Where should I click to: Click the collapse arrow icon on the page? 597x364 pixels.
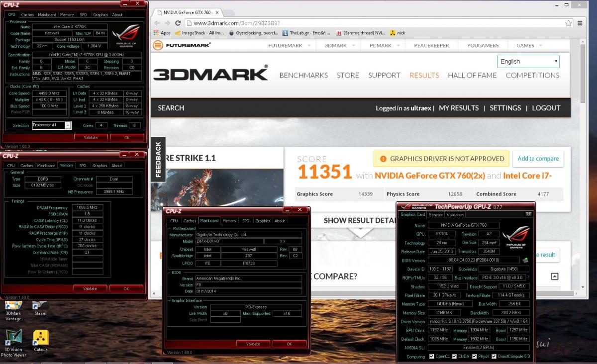pyautogui.click(x=555, y=276)
